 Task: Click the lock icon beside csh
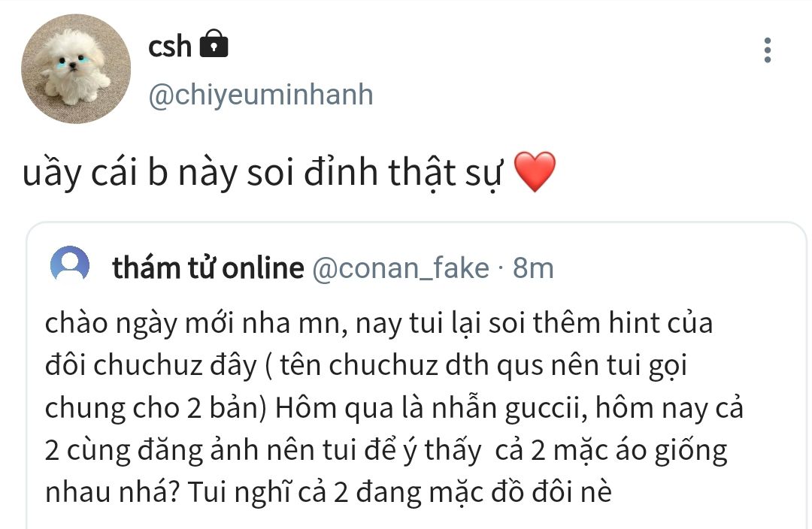[x=214, y=45]
